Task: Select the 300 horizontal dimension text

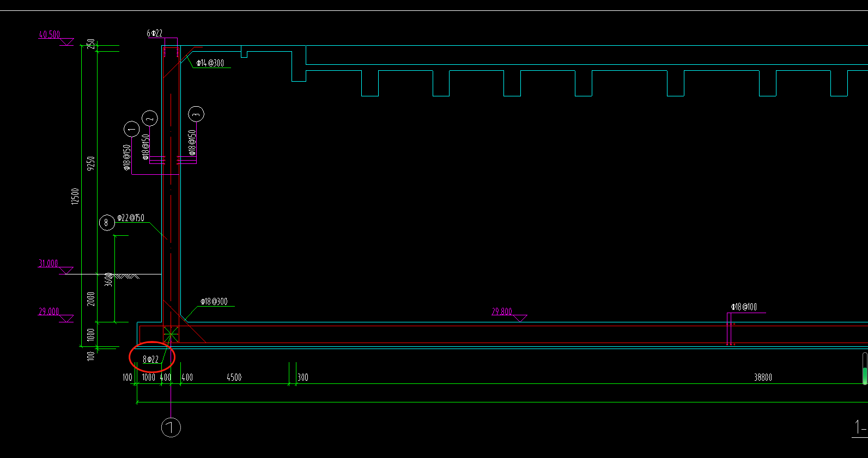Action: click(303, 377)
